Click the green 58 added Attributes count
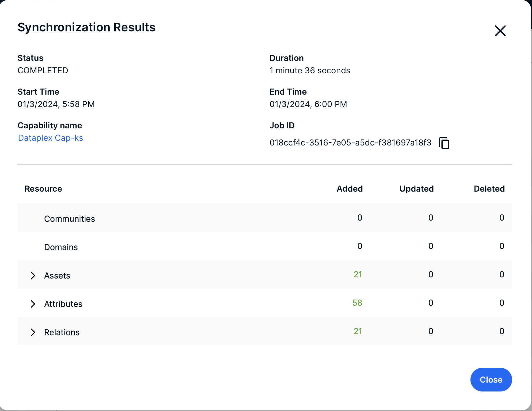The image size is (532, 411). 357,303
